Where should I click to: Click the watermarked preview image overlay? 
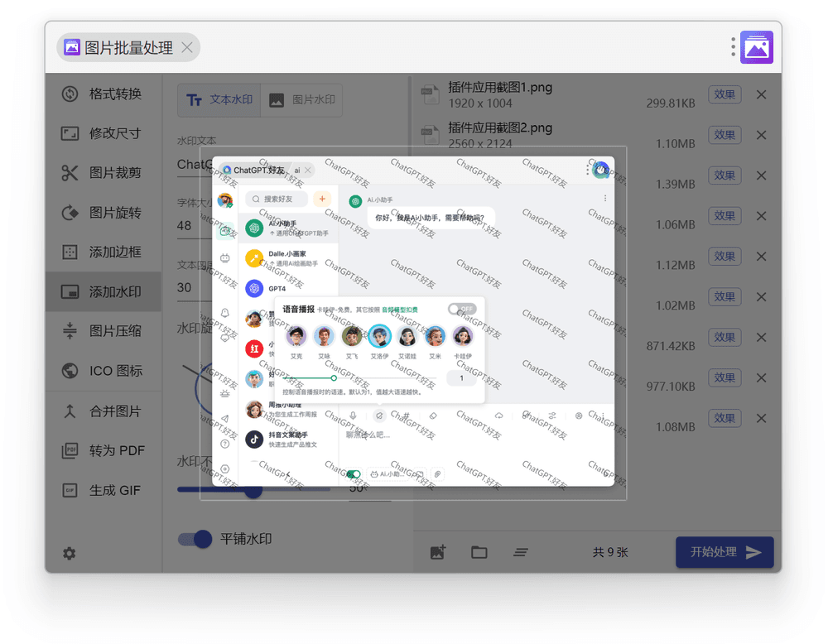413,321
